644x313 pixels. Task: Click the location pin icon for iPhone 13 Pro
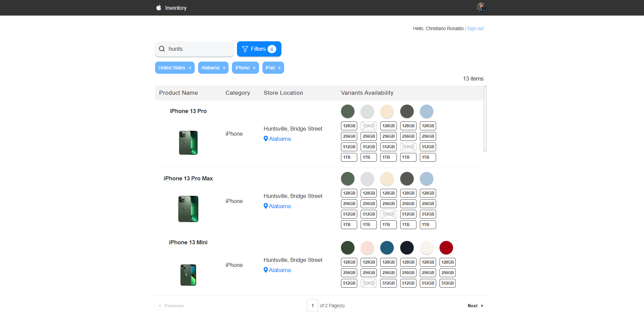tap(266, 139)
